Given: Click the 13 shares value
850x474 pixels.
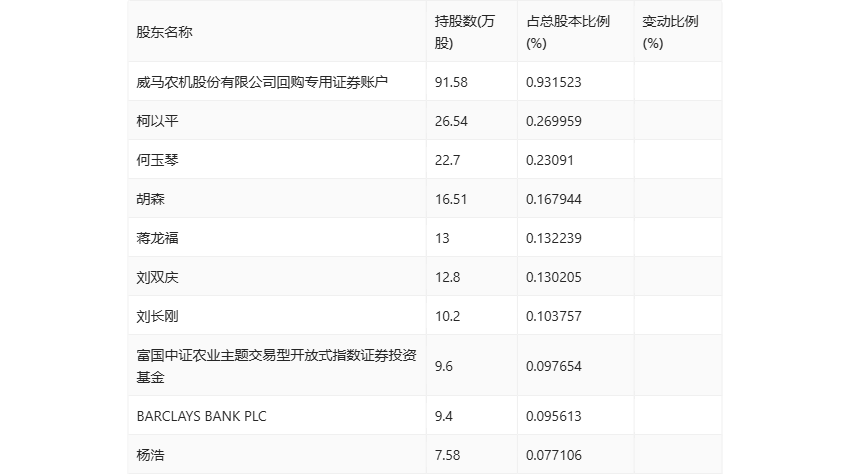Looking at the screenshot, I should [x=442, y=238].
